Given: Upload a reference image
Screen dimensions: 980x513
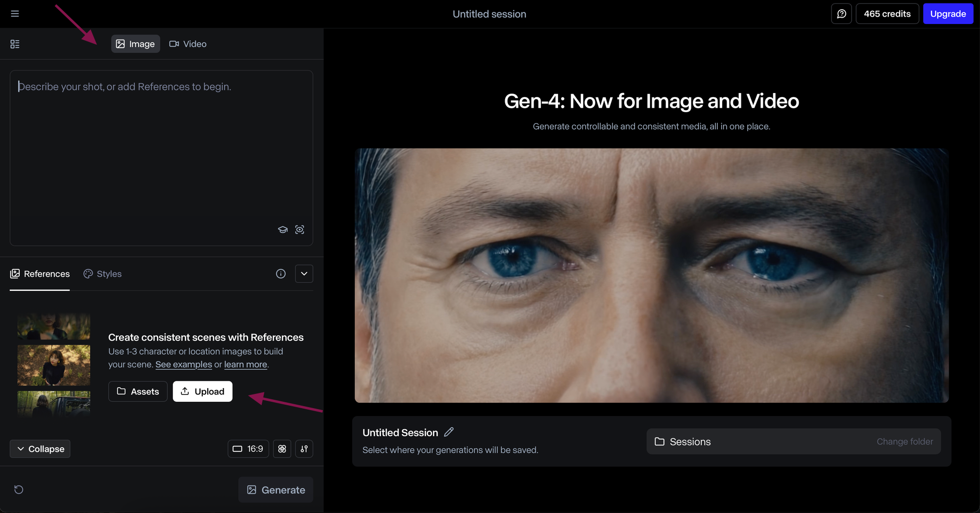Looking at the screenshot, I should [202, 391].
